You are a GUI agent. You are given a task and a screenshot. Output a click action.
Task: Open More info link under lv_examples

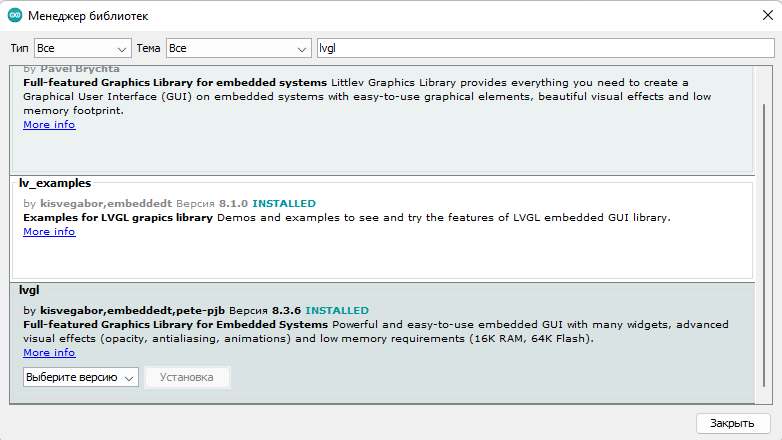[49, 231]
